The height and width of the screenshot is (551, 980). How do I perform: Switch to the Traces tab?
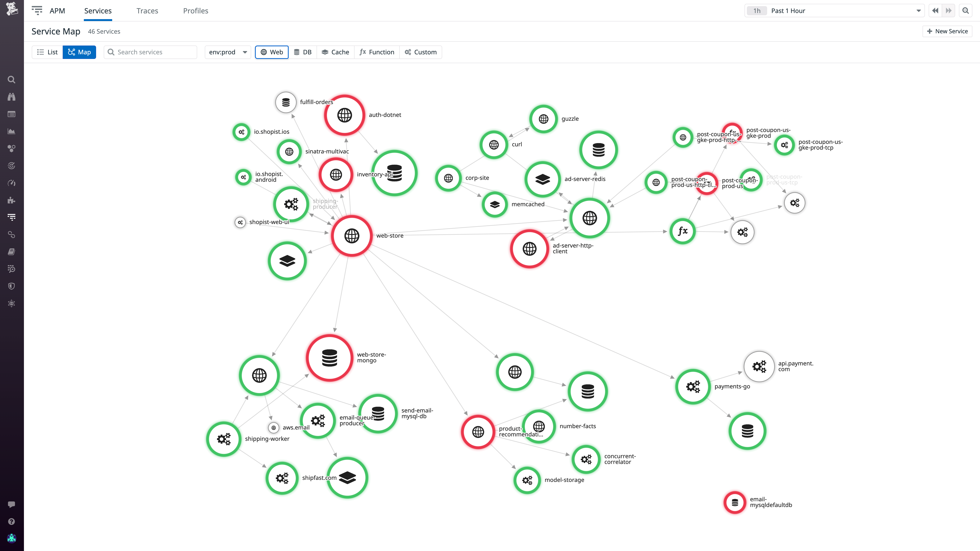[147, 11]
